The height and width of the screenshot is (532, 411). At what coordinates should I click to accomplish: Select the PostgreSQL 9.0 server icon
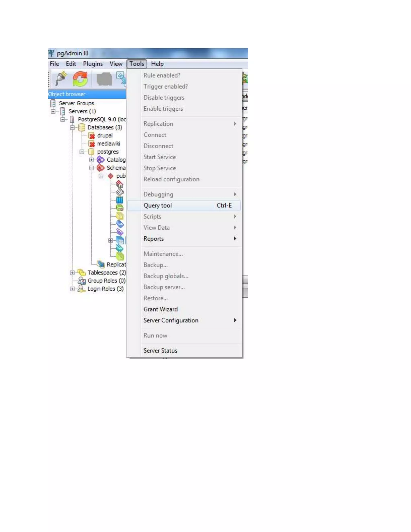point(72,119)
